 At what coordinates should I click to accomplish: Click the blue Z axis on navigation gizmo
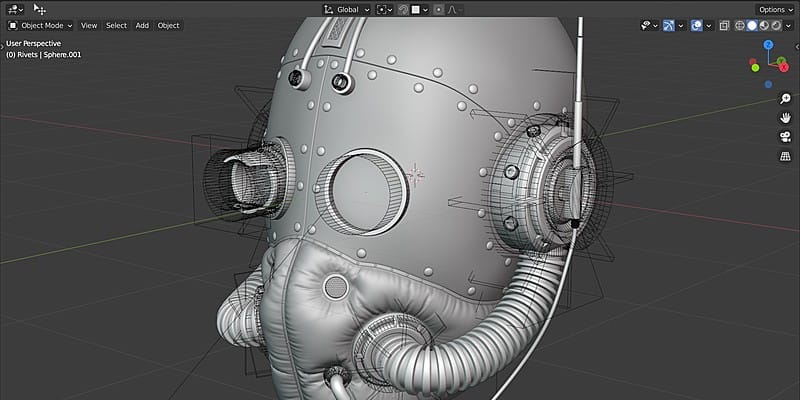coord(768,44)
